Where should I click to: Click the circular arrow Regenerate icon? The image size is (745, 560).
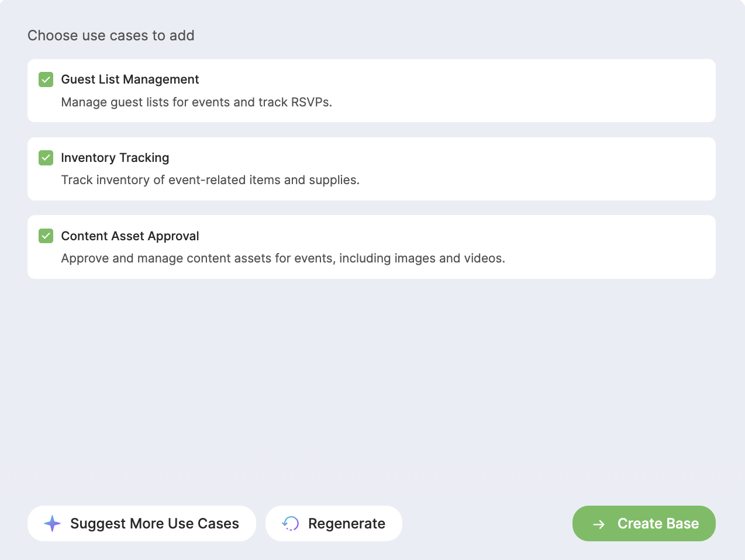(x=291, y=524)
